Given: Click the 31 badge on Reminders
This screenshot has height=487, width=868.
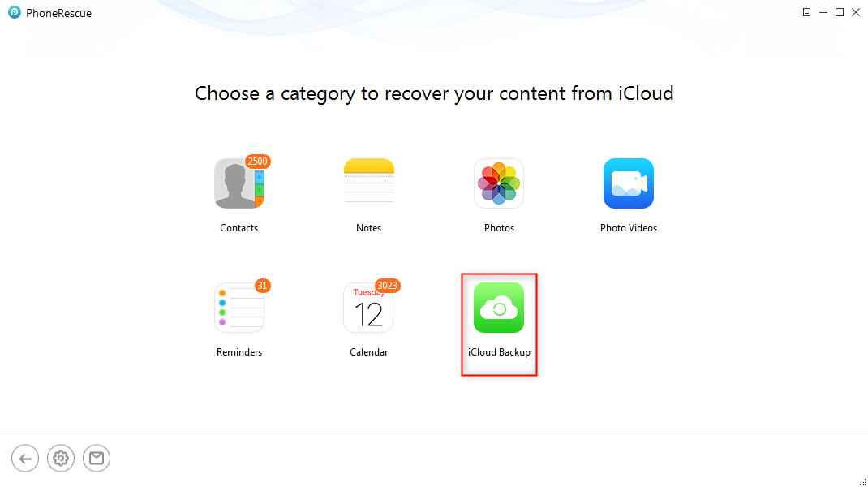Looking at the screenshot, I should 262,286.
